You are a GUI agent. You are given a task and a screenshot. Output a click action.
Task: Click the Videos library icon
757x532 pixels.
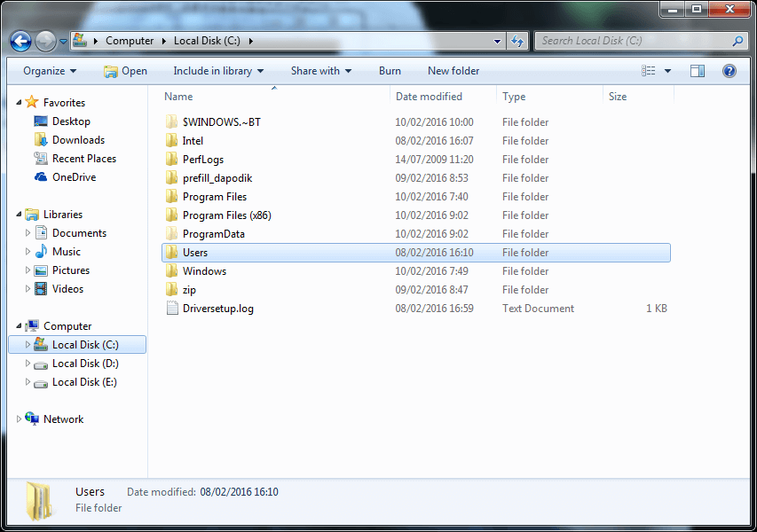(x=41, y=289)
